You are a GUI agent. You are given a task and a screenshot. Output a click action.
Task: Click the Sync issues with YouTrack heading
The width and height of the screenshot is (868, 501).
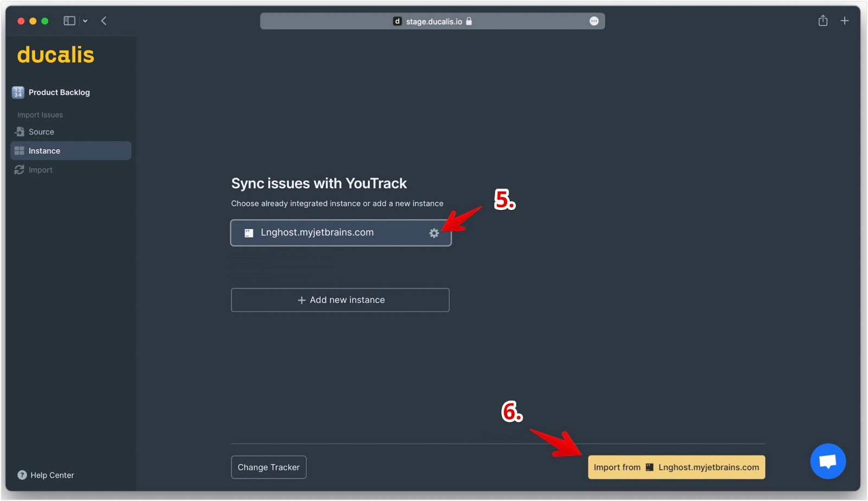tap(319, 183)
